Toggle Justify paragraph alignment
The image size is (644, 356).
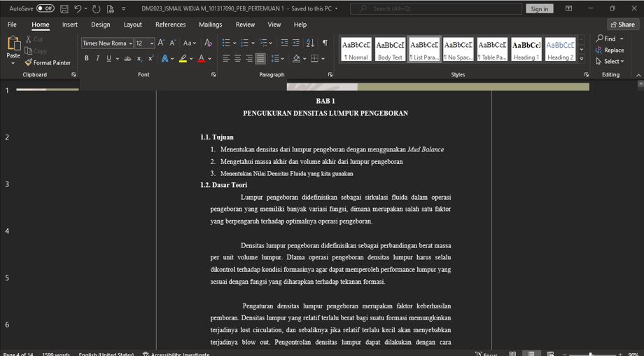(x=260, y=58)
